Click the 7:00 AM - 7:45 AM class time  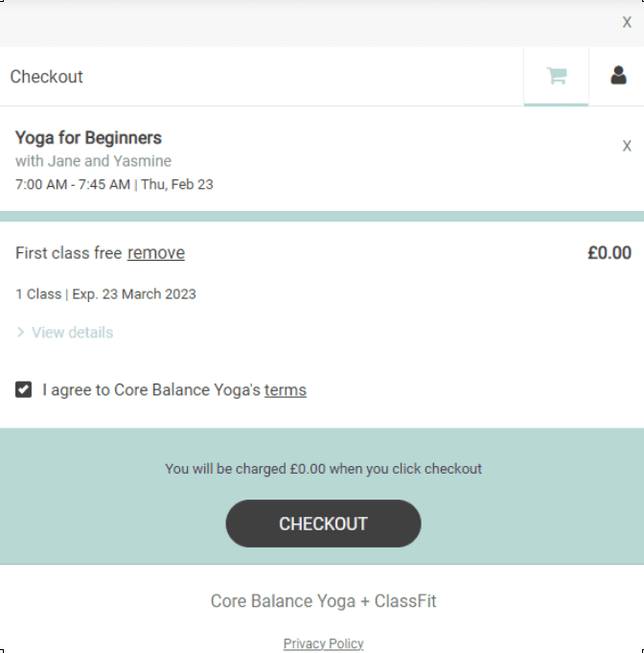point(73,184)
